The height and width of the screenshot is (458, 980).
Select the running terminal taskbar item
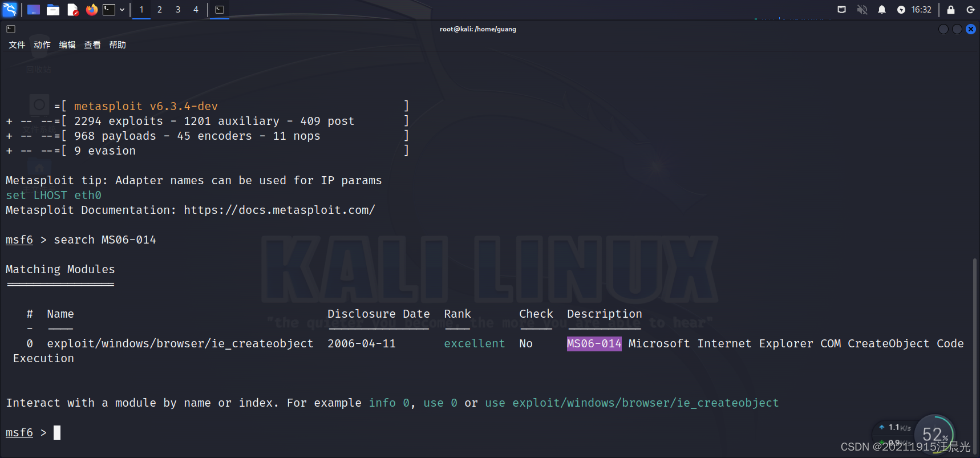(220, 10)
